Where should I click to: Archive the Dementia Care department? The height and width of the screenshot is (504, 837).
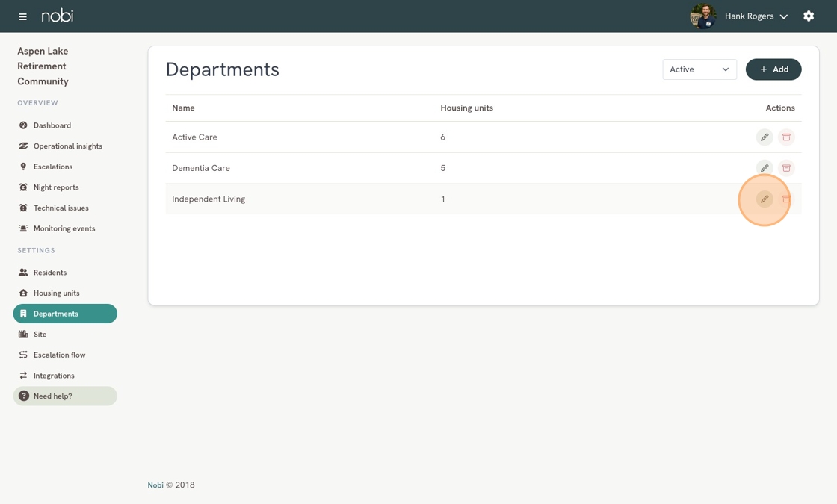[x=786, y=168]
